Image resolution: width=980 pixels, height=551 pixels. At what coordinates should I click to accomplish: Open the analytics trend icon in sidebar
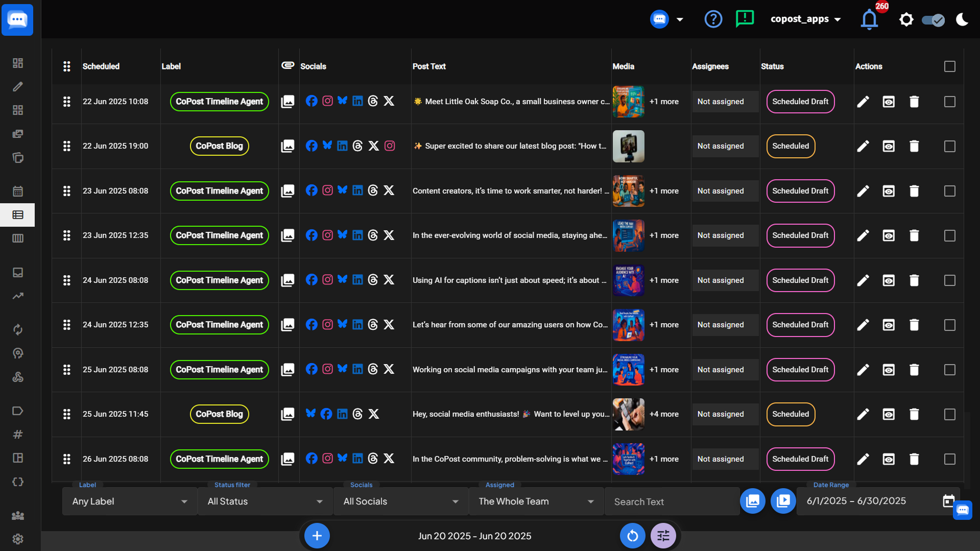[18, 296]
